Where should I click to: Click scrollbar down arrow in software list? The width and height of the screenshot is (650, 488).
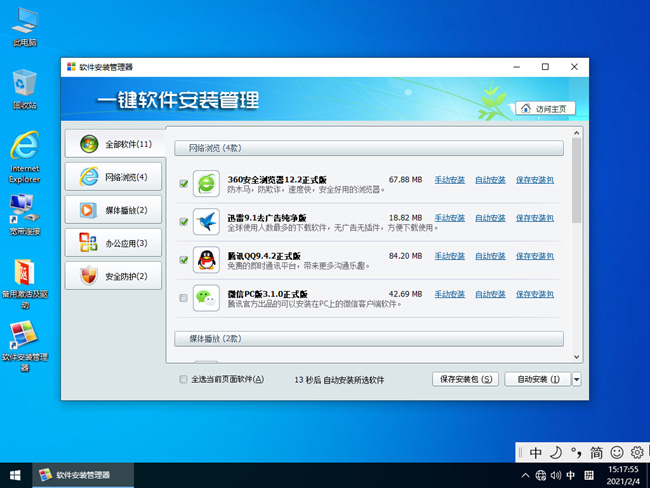pyautogui.click(x=576, y=357)
